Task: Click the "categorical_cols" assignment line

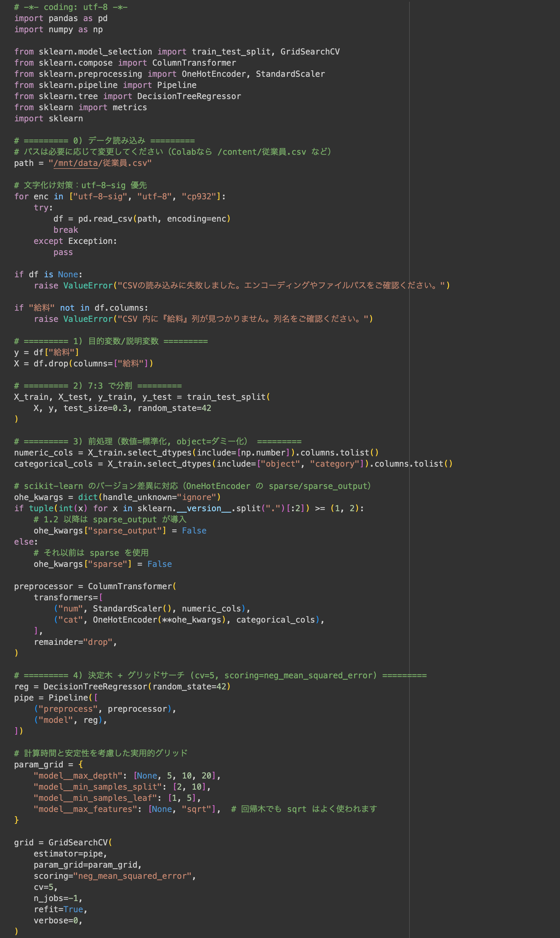Action: [x=233, y=464]
